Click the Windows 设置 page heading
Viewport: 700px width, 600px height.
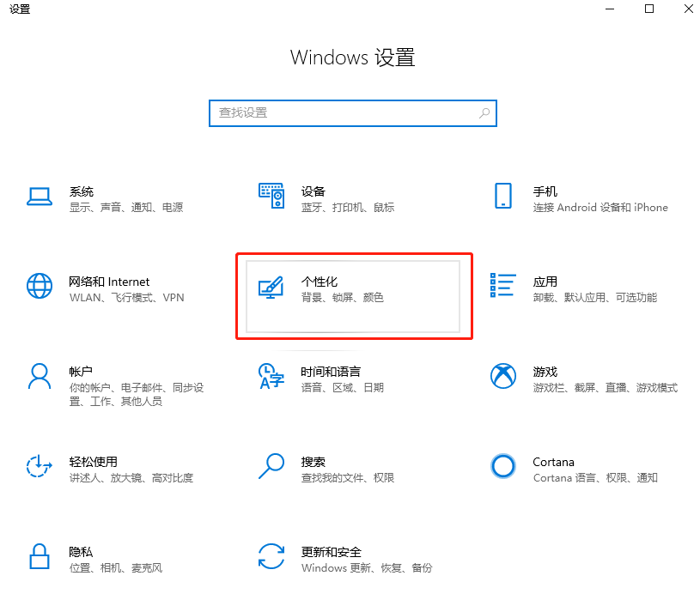tap(352, 58)
